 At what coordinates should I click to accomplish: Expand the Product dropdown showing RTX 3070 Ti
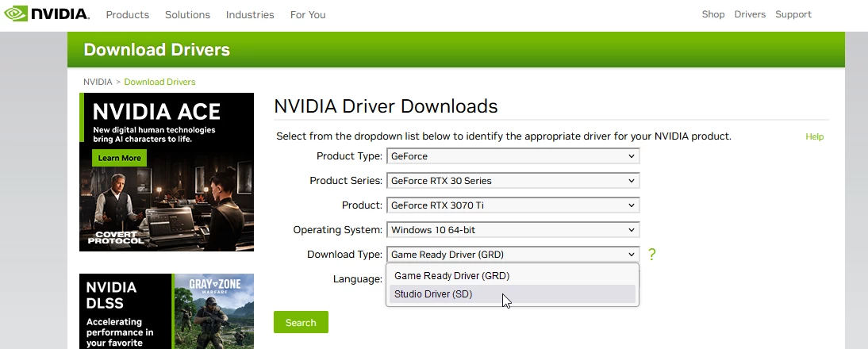pos(513,205)
